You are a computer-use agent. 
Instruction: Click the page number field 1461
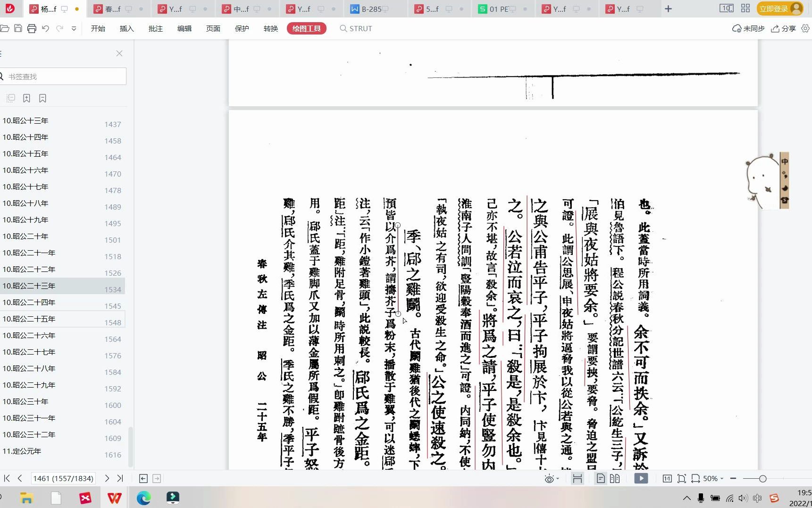pos(63,478)
